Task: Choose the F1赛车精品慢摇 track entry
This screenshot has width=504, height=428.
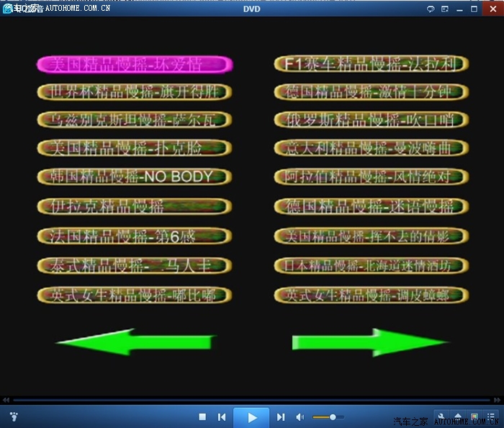Action: pyautogui.click(x=371, y=64)
